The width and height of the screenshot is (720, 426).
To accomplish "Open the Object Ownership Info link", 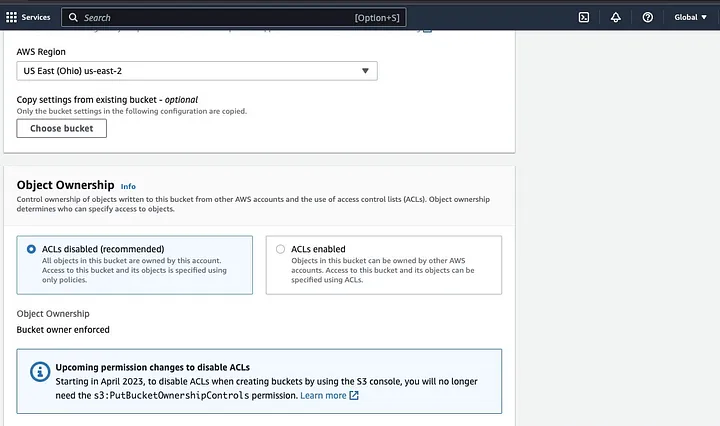I will click(128, 186).
